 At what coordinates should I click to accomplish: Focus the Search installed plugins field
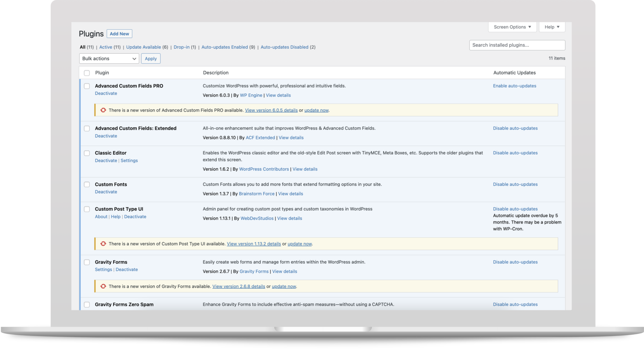pos(517,45)
